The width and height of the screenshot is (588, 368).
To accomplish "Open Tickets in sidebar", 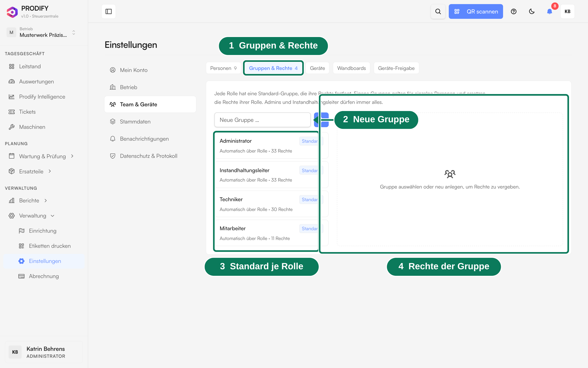I will pos(44,112).
